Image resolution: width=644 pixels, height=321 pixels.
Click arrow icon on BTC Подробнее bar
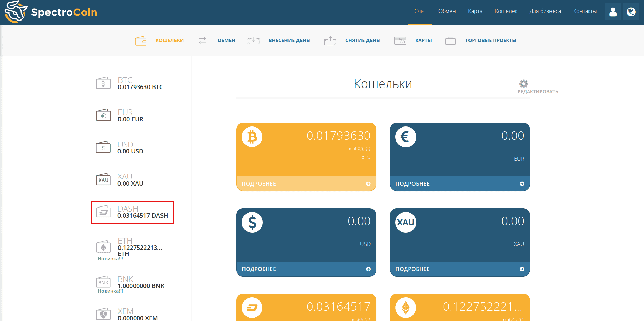(x=368, y=184)
